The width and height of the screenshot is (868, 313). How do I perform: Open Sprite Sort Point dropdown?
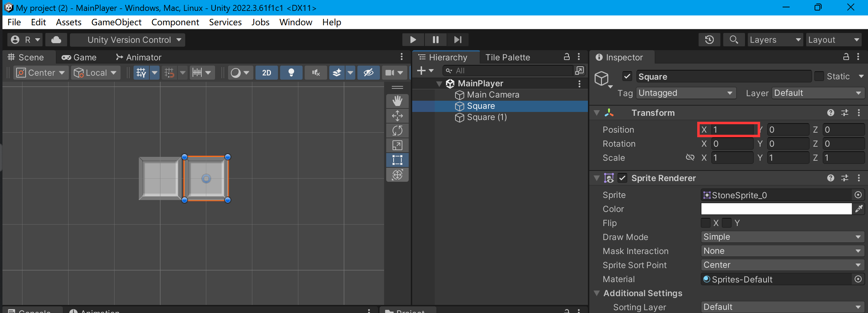click(783, 265)
